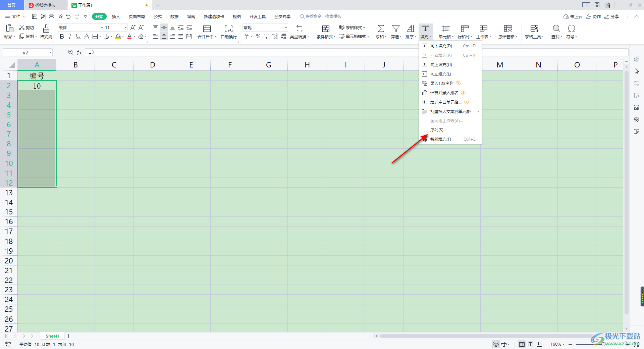
Task: Click the align text right icon
Action: [x=172, y=36]
